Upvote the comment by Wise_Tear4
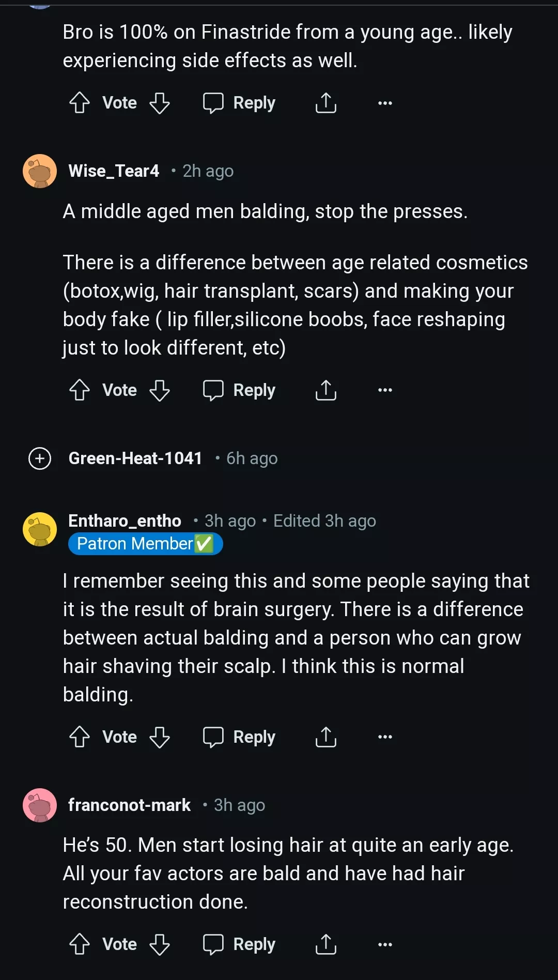Image resolution: width=558 pixels, height=980 pixels. [80, 390]
